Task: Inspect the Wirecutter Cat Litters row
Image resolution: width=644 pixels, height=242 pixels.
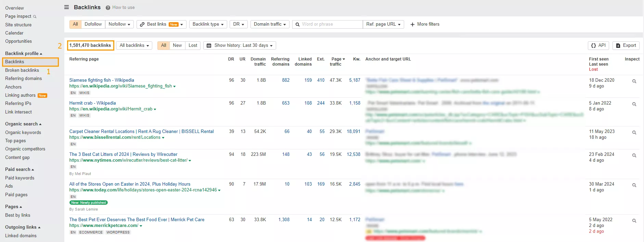Action: pyautogui.click(x=634, y=156)
